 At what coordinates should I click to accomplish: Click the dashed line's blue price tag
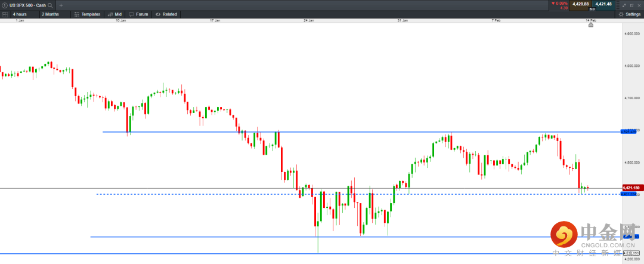coord(628,194)
